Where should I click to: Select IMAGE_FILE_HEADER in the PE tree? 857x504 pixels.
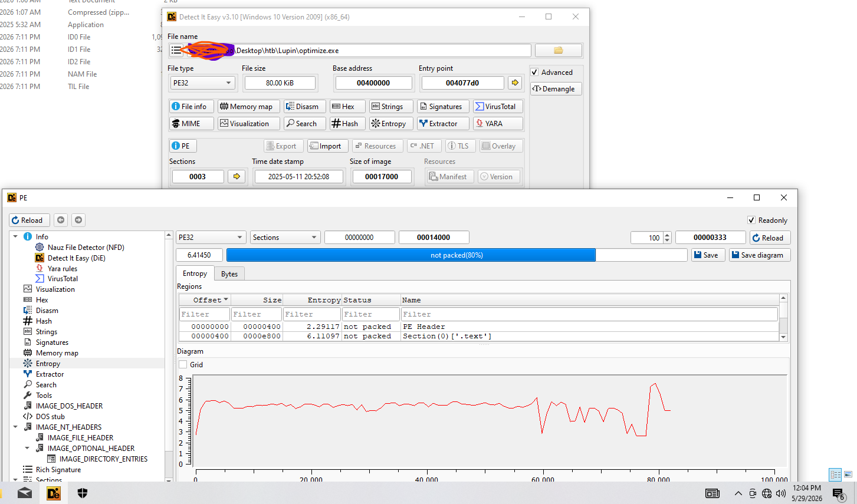(x=80, y=438)
